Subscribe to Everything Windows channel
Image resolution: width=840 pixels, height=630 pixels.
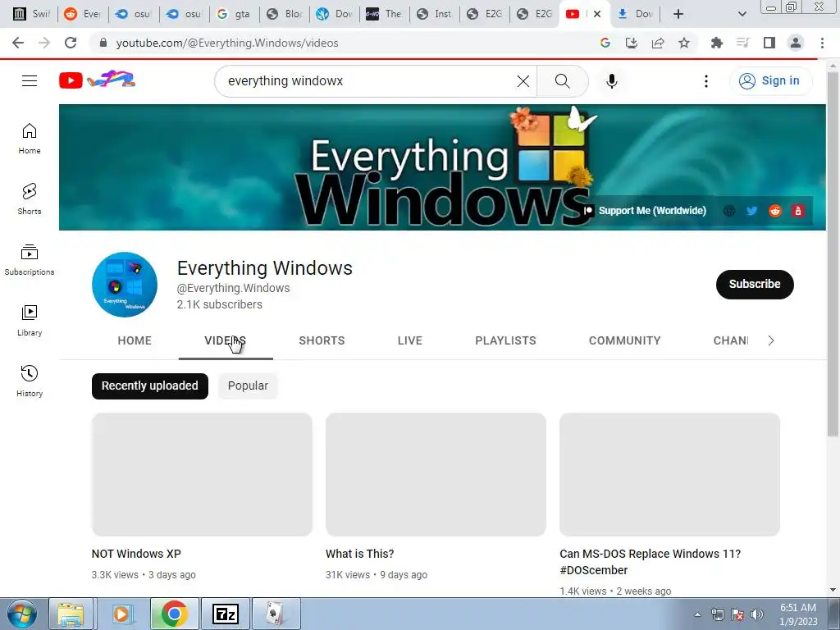tap(755, 284)
